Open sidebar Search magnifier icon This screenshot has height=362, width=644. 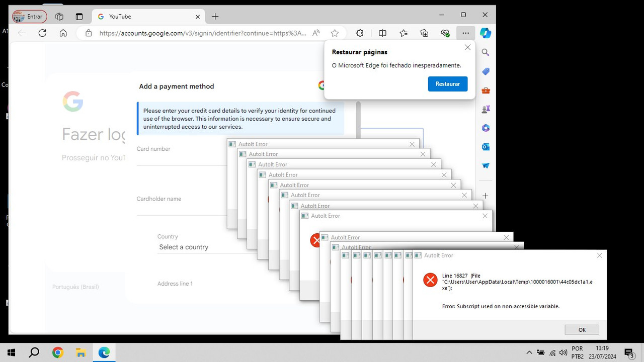coord(486,52)
